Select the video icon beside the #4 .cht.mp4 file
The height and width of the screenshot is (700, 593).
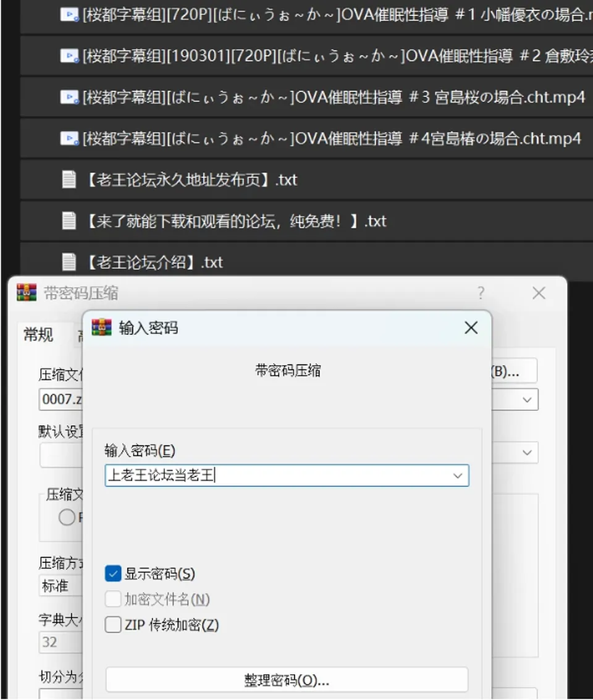click(x=69, y=138)
